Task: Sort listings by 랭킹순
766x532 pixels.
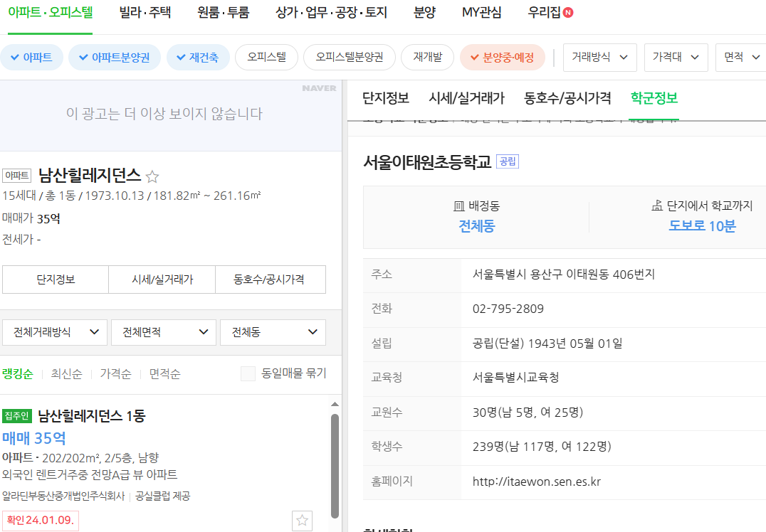Action: pyautogui.click(x=18, y=374)
